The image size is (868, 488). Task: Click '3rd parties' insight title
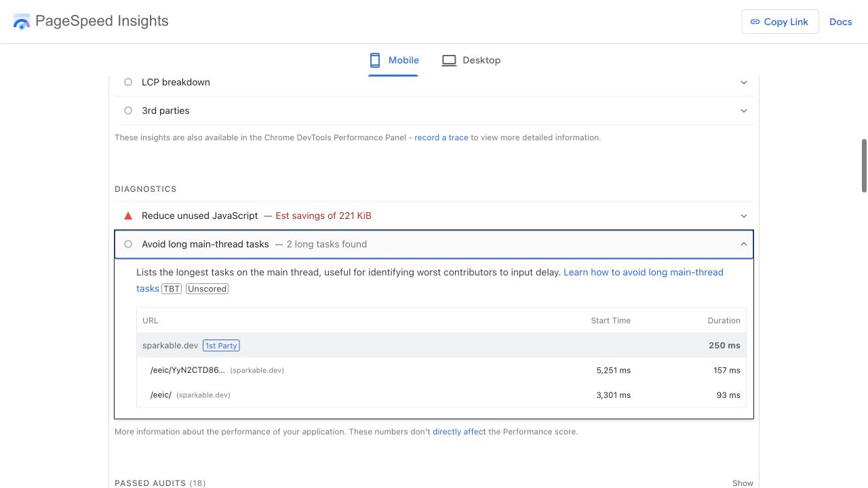click(x=165, y=110)
